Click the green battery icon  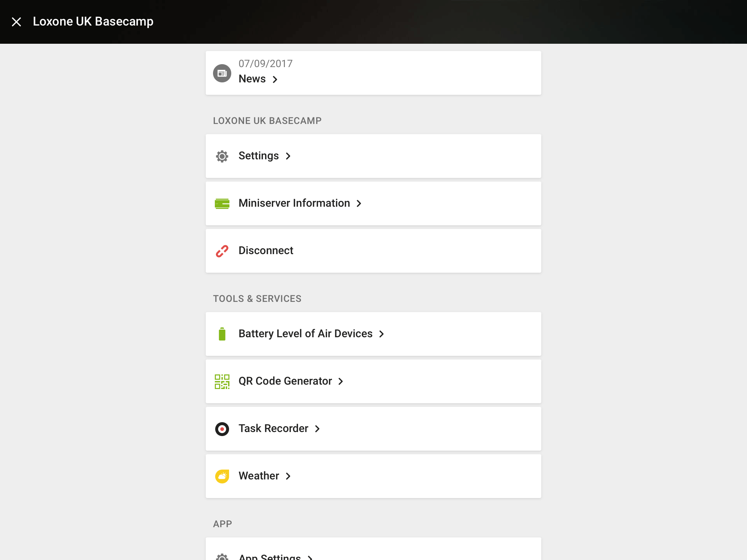click(222, 334)
